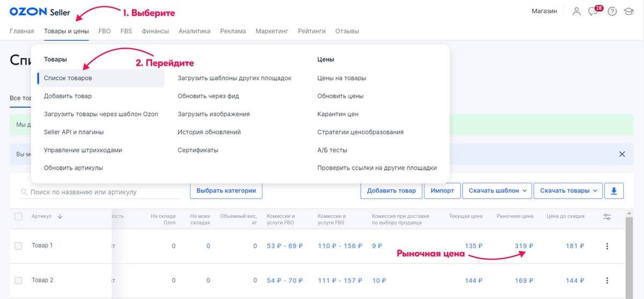This screenshot has width=644, height=299.
Task: Open the FBS menu tab
Action: coord(126,31)
